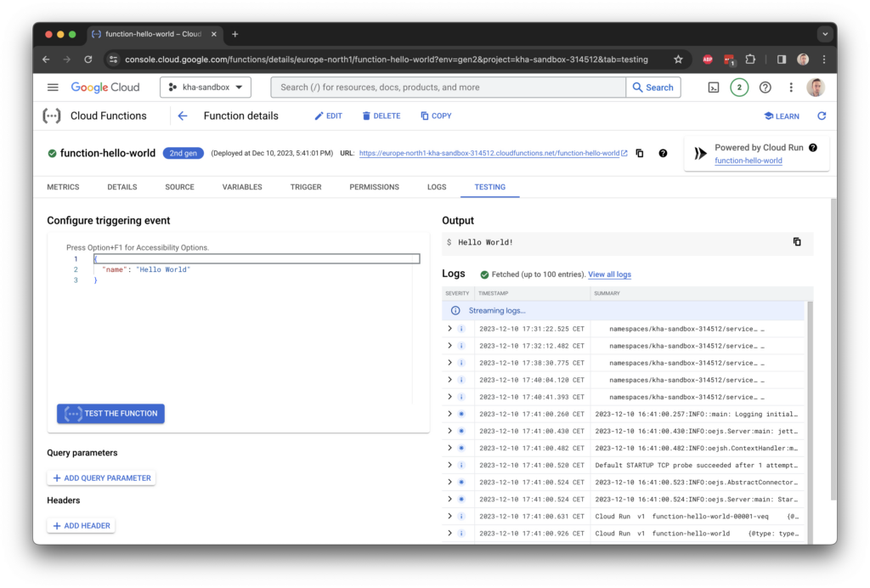
Task: Open the help question mark menu
Action: click(765, 87)
